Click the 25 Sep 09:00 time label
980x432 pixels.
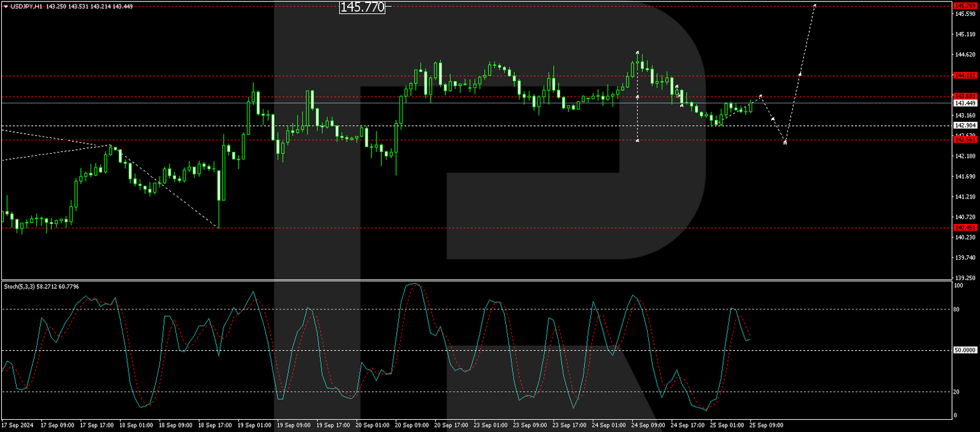tap(766, 424)
